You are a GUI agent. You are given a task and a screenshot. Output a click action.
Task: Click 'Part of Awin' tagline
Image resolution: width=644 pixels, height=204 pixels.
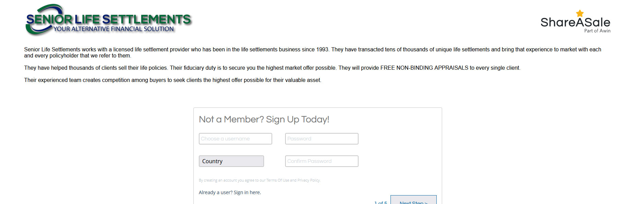click(x=597, y=31)
